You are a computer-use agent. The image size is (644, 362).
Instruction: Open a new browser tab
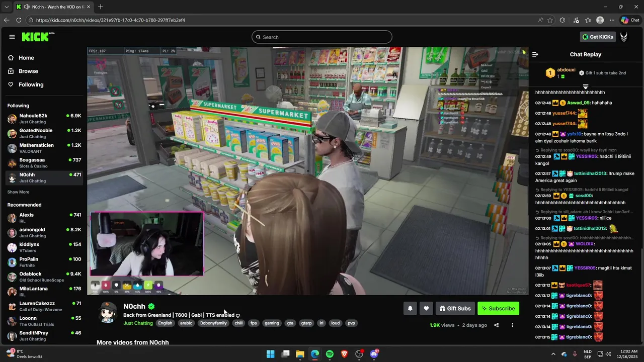[101, 7]
